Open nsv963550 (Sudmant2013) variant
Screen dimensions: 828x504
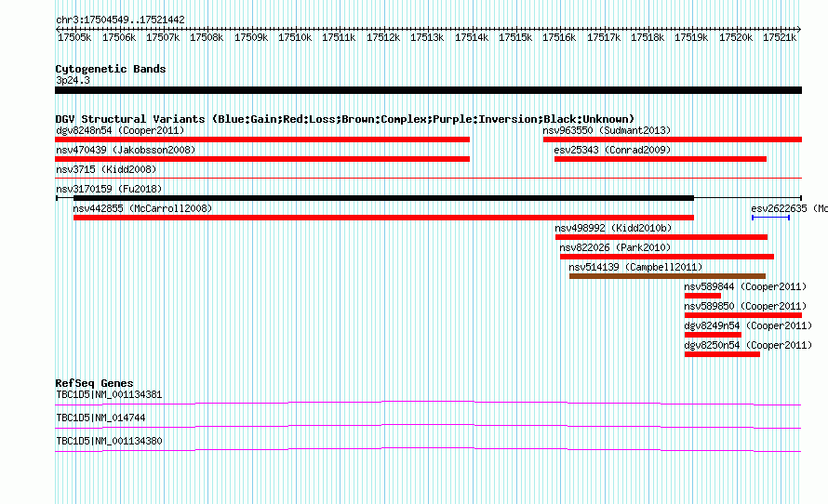point(607,130)
